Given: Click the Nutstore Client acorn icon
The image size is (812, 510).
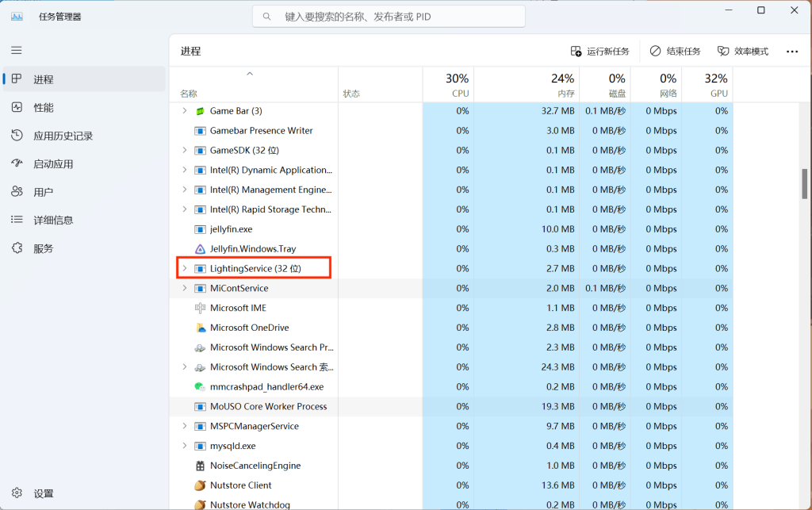Looking at the screenshot, I should tap(200, 485).
